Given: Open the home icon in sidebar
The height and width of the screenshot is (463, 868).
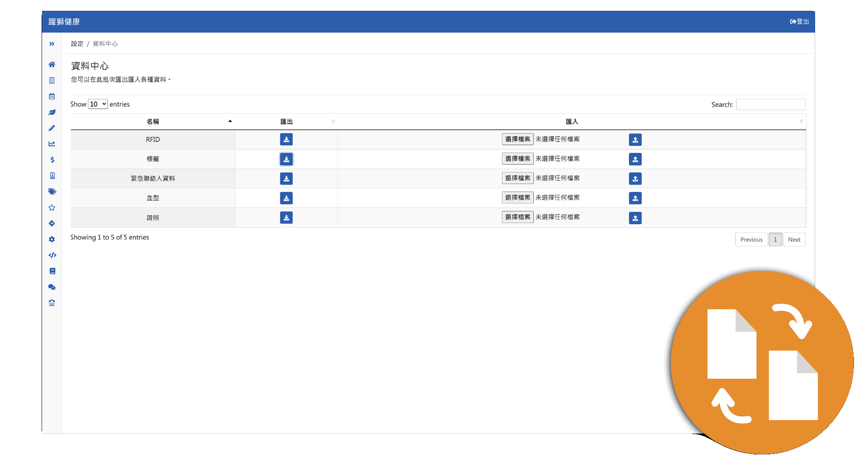Looking at the screenshot, I should click(x=52, y=65).
